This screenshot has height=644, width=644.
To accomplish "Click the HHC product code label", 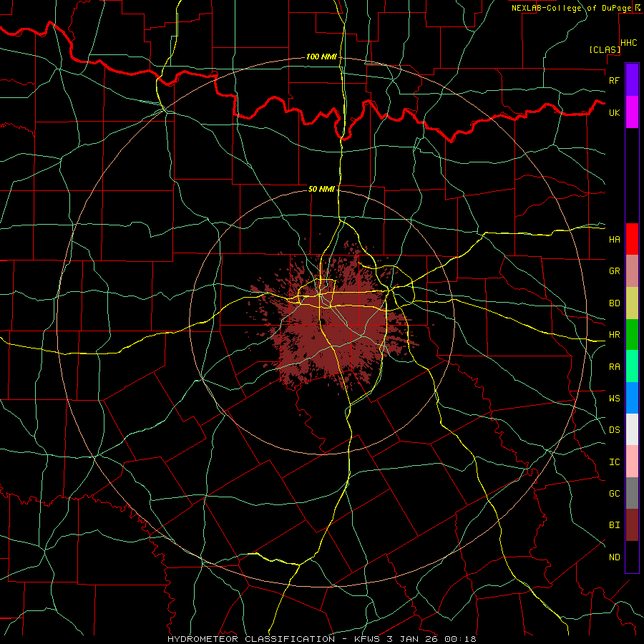I will 629,43.
